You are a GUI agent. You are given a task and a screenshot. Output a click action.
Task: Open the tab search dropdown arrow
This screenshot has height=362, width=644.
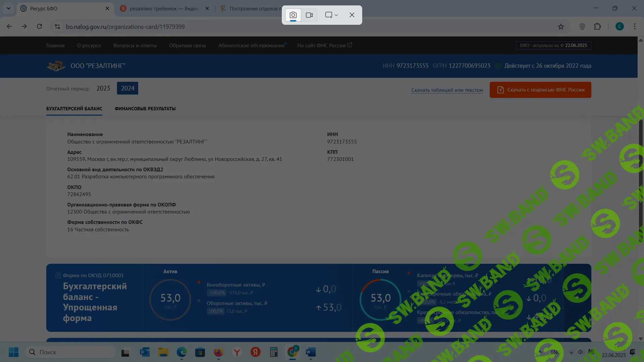coord(8,8)
